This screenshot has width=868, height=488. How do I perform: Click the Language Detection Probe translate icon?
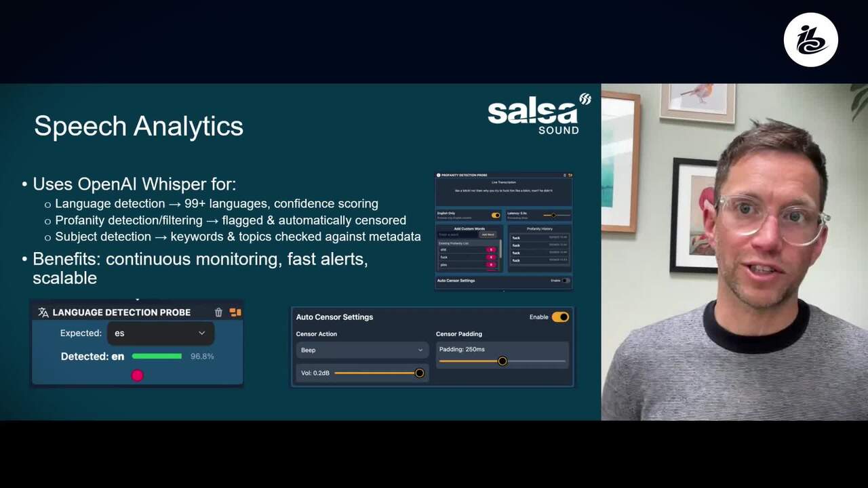[x=43, y=312]
